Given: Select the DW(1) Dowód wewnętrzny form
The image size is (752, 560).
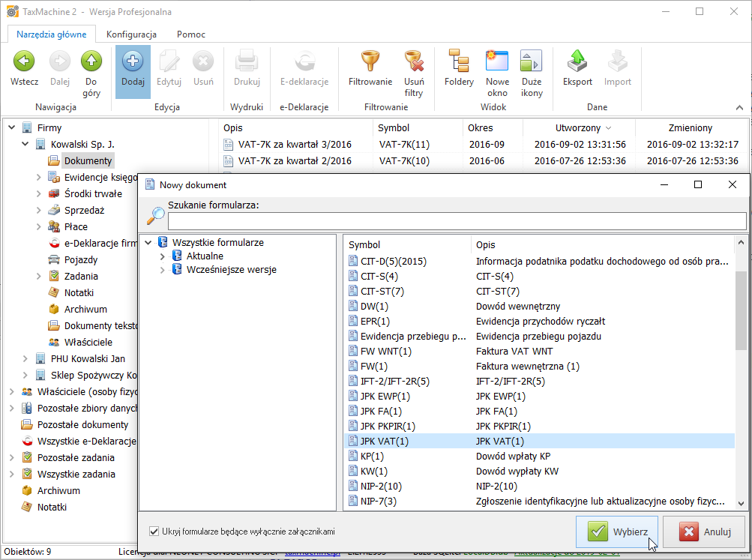Looking at the screenshot, I should [x=539, y=307].
